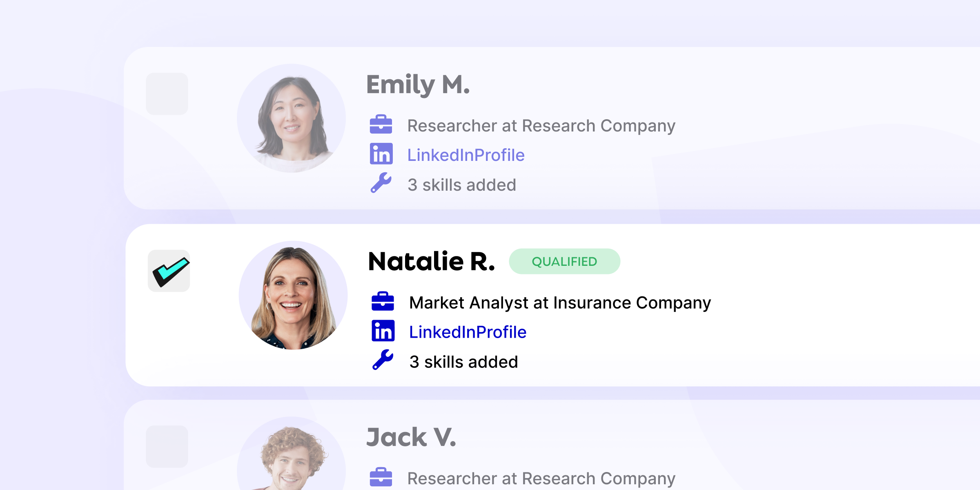980x490 pixels.
Task: Click the Jack V. name heading
Action: (x=411, y=437)
